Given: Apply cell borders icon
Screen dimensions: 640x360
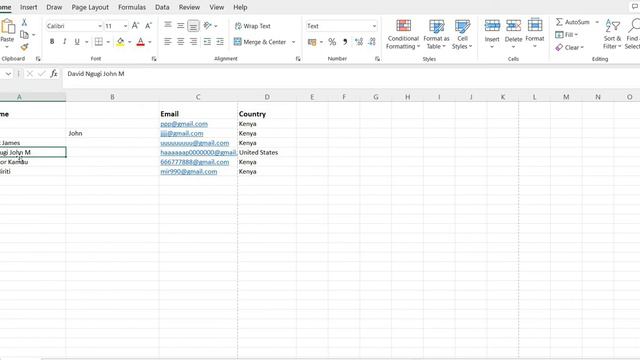Looking at the screenshot, I should click(99, 42).
